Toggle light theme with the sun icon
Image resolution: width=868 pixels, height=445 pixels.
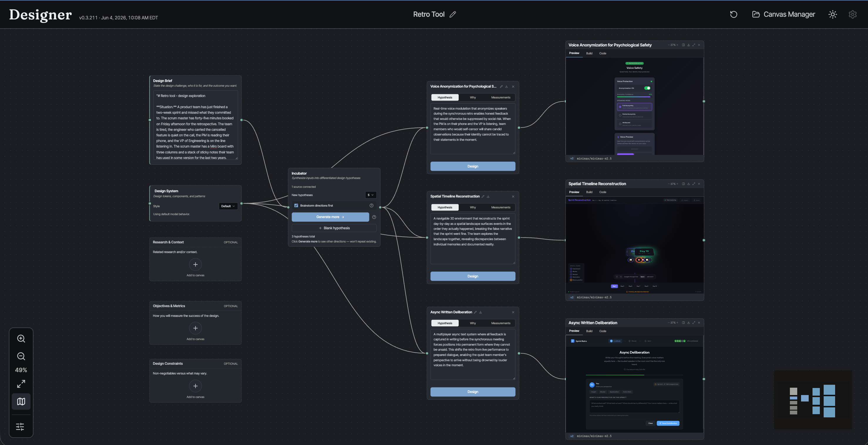click(x=833, y=14)
